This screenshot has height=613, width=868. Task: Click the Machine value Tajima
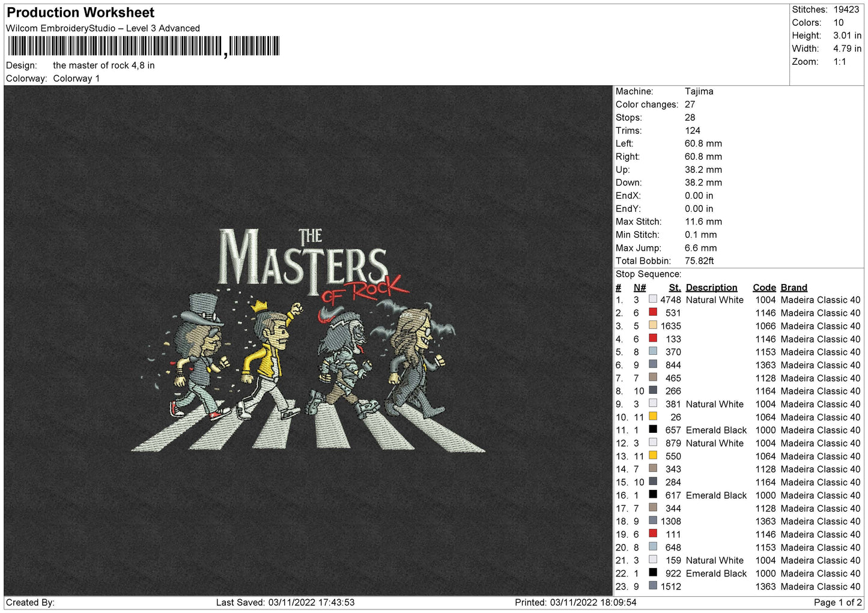click(699, 91)
